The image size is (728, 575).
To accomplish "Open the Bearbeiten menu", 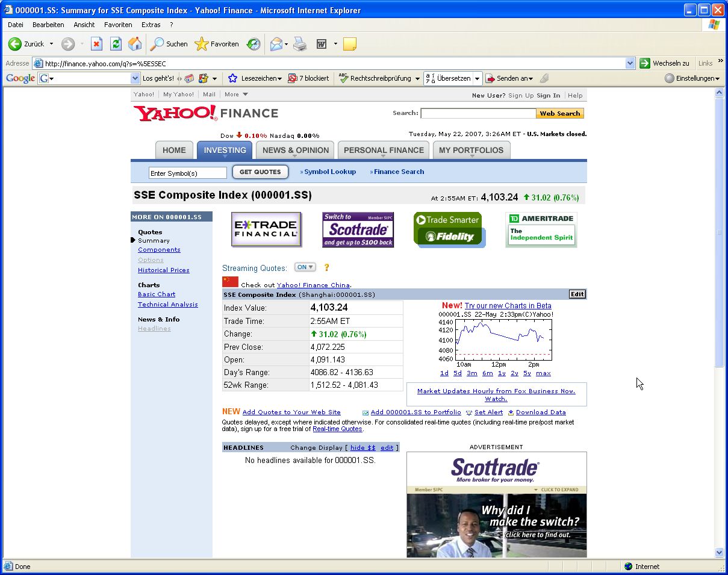I will coord(48,25).
